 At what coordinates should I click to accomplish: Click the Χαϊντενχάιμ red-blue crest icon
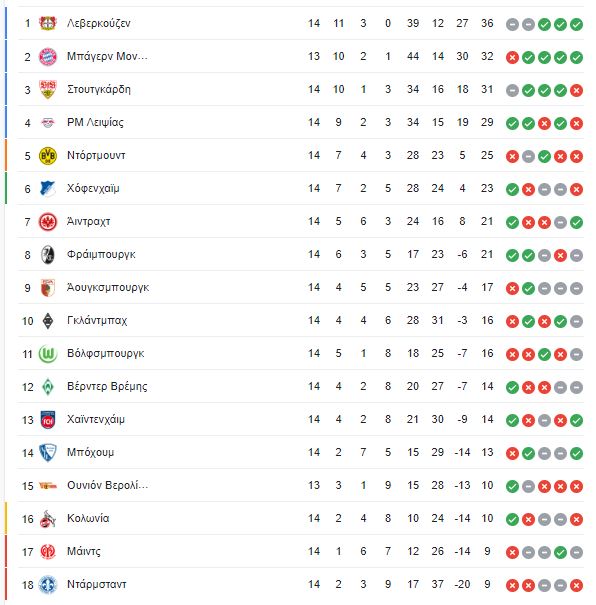[x=48, y=420]
